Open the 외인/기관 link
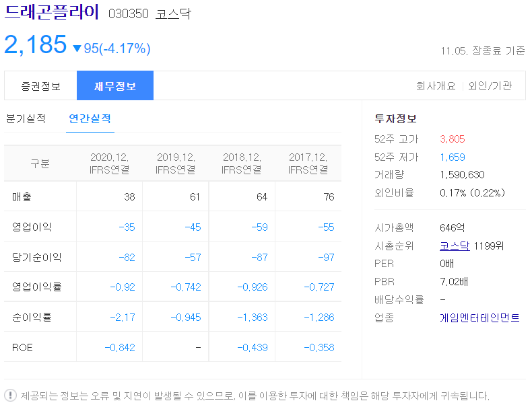This screenshot has height=407, width=532. (x=490, y=85)
